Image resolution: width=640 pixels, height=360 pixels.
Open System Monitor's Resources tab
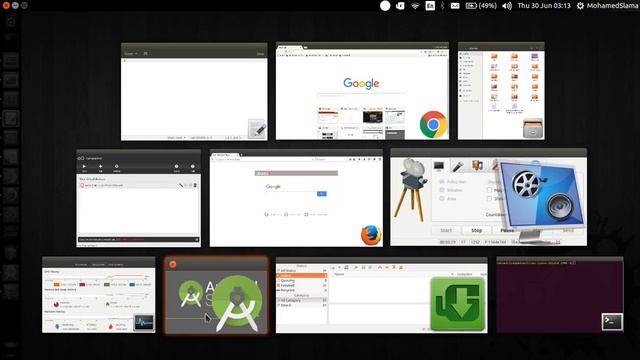(98, 264)
